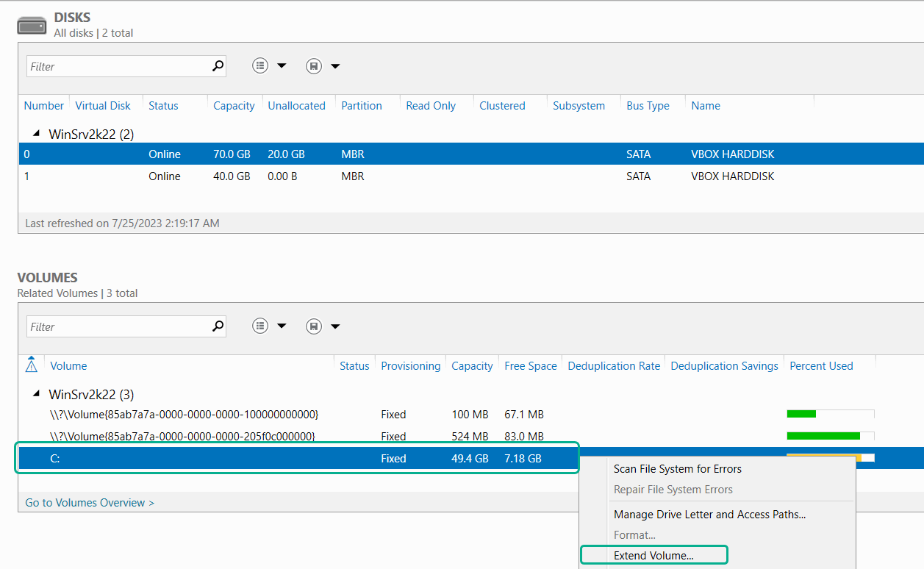The height and width of the screenshot is (569, 924).
Task: Select the 524 MB volume ending 205f0c000000}
Action: tap(470, 436)
